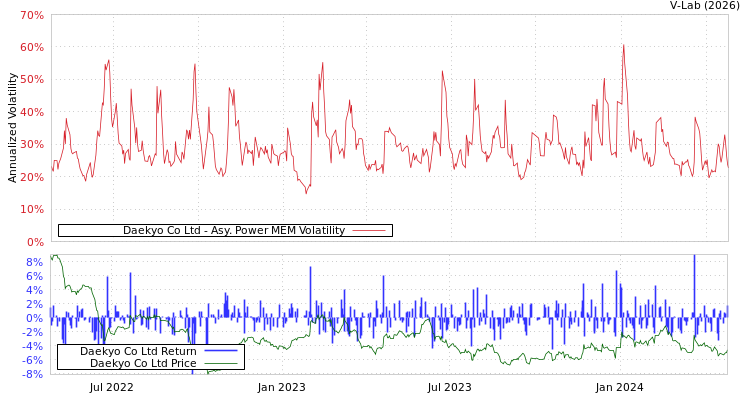Click the 10% volatility axis label
The height and width of the screenshot is (400, 750).
point(32,210)
